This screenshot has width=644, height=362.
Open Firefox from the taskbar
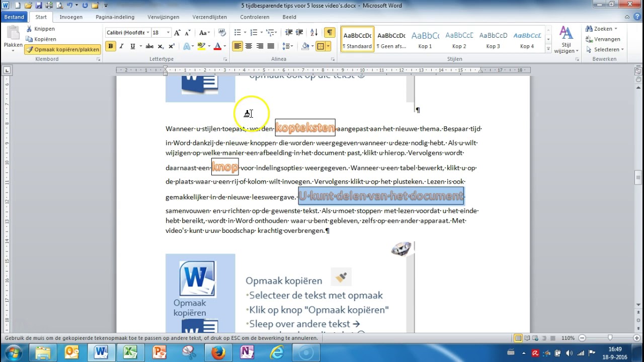click(218, 352)
